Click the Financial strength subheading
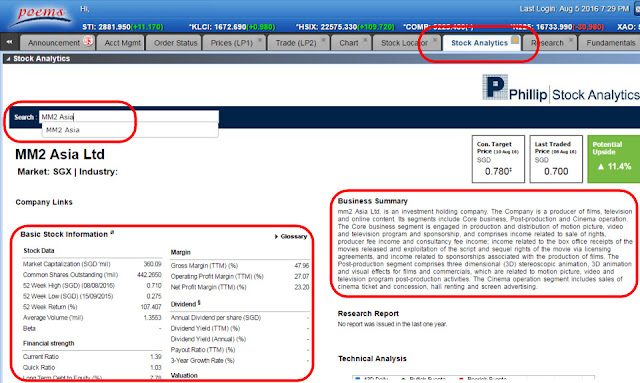 (49, 343)
